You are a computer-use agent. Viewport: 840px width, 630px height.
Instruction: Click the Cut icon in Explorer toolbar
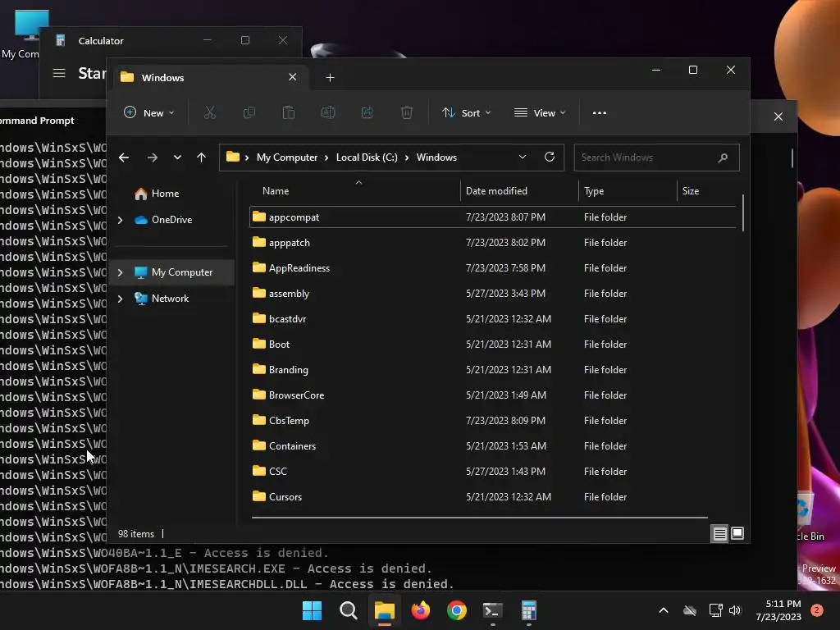click(209, 112)
